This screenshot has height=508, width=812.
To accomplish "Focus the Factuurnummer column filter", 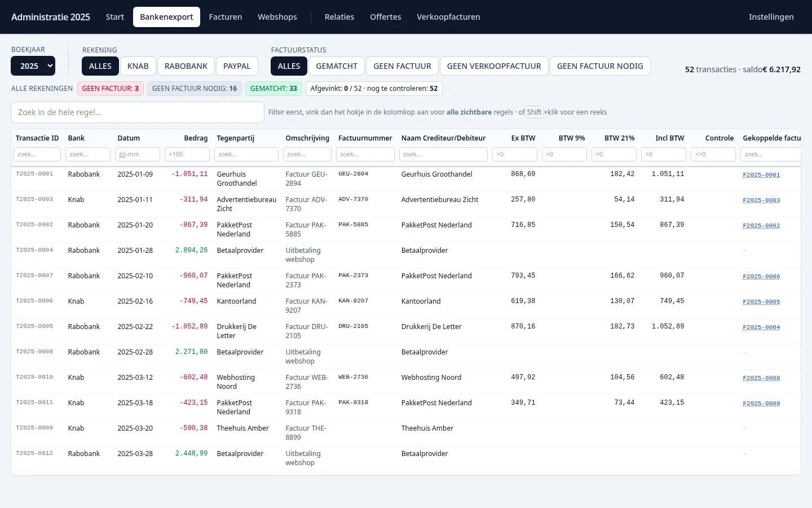I will click(365, 154).
